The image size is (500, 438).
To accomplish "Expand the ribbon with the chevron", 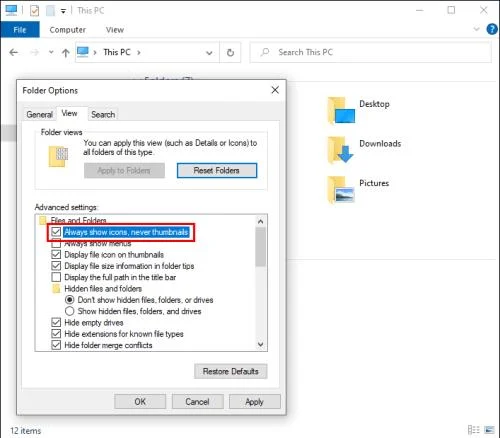I will click(477, 29).
